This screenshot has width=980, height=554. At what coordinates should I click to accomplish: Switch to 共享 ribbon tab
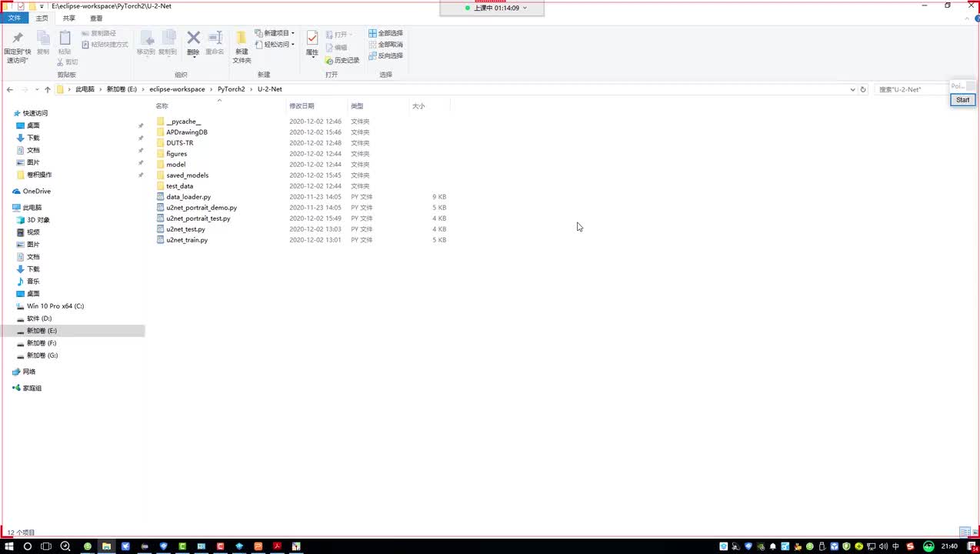[69, 18]
